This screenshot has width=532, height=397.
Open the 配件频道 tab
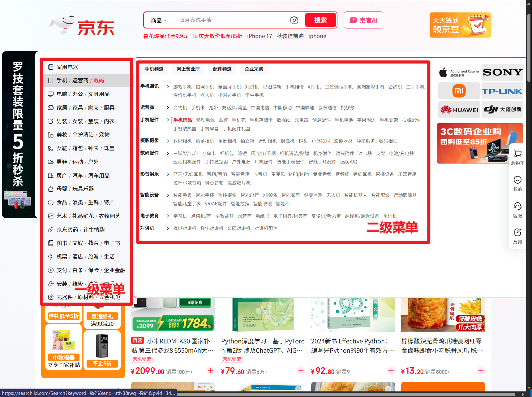click(x=222, y=69)
